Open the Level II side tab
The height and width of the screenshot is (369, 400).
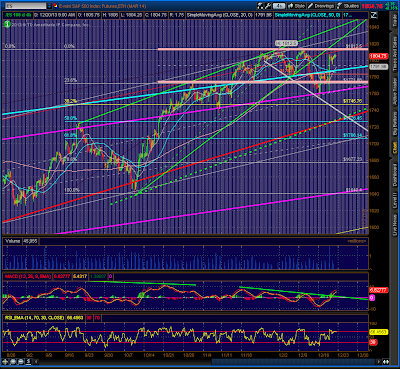click(395, 201)
